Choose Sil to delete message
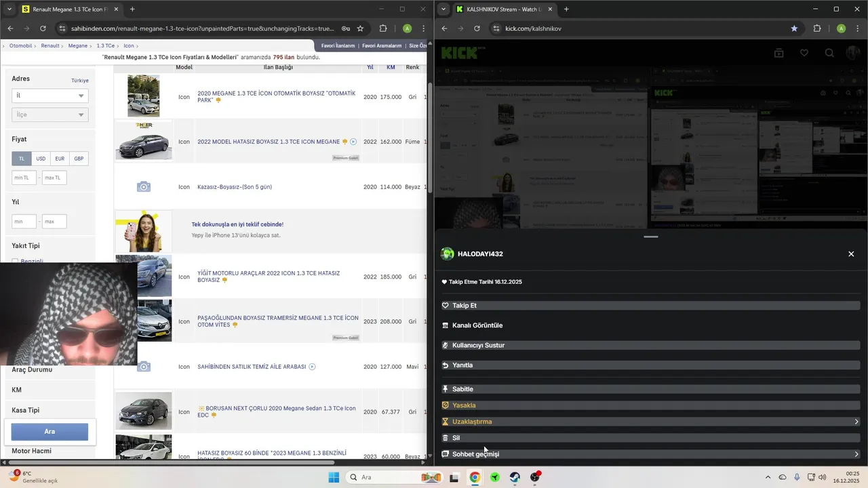The image size is (868, 488). coord(651,438)
